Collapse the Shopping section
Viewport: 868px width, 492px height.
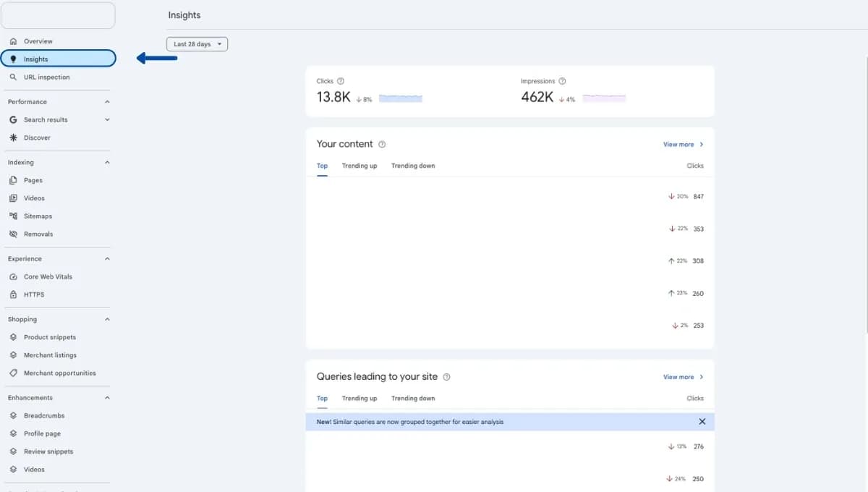107,319
